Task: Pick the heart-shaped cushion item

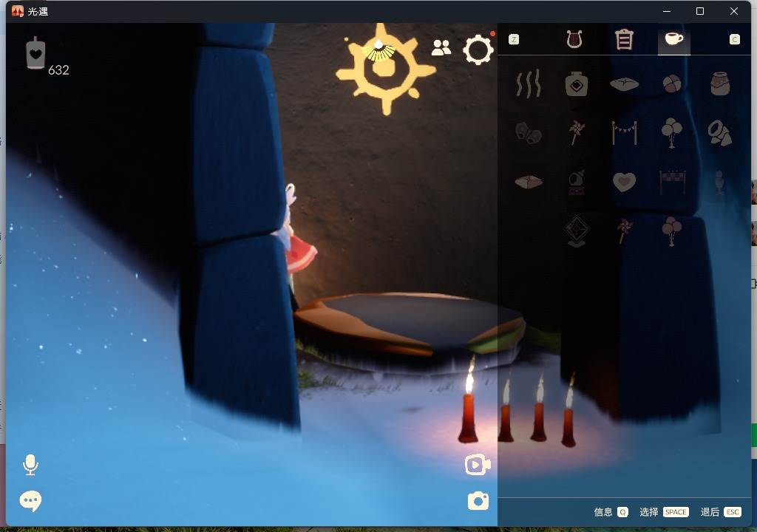Action: 624,182
